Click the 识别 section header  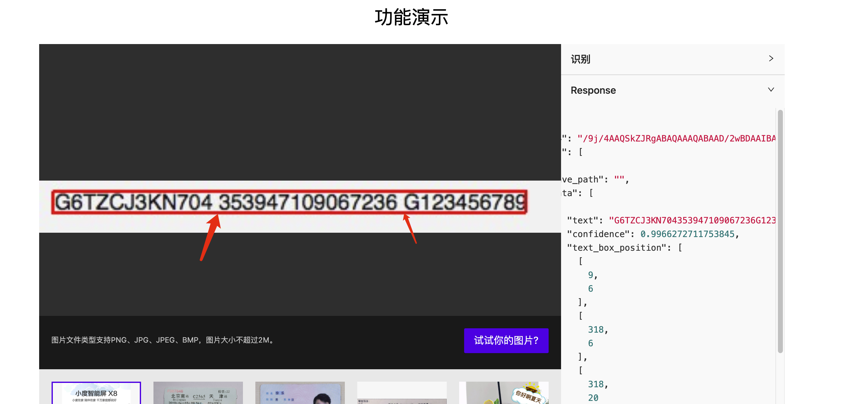[673, 59]
